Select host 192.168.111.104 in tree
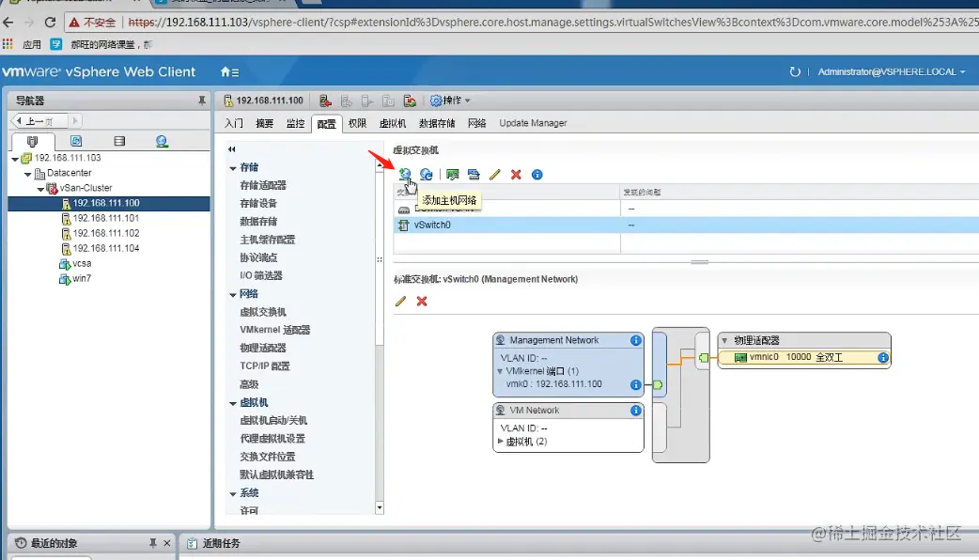 106,248
